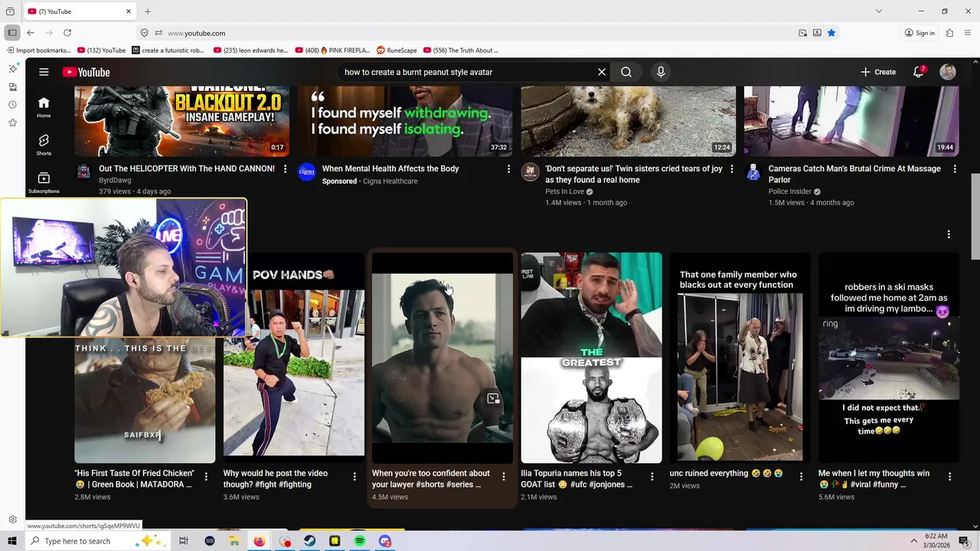Open the AI sparkle icon in Firefox sidebar

(12, 69)
